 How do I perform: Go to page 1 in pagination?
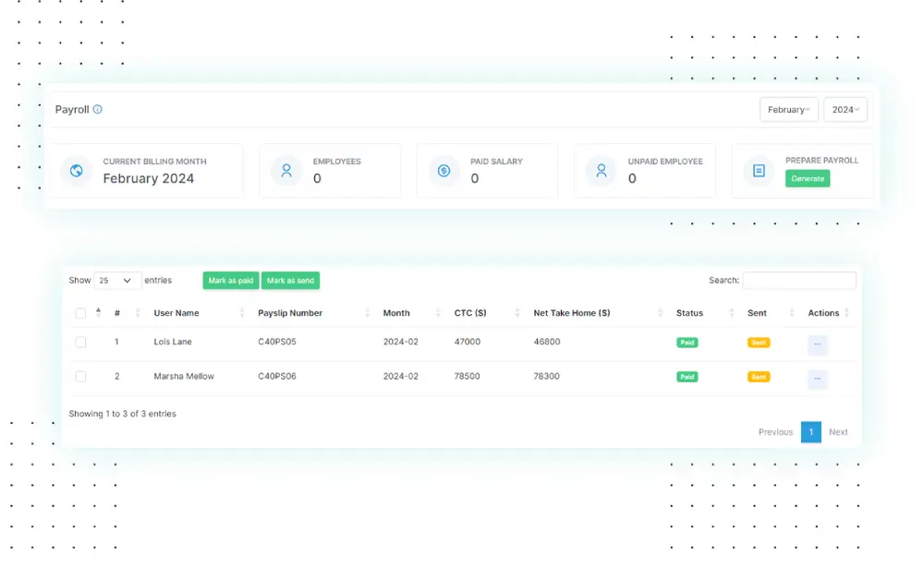810,432
